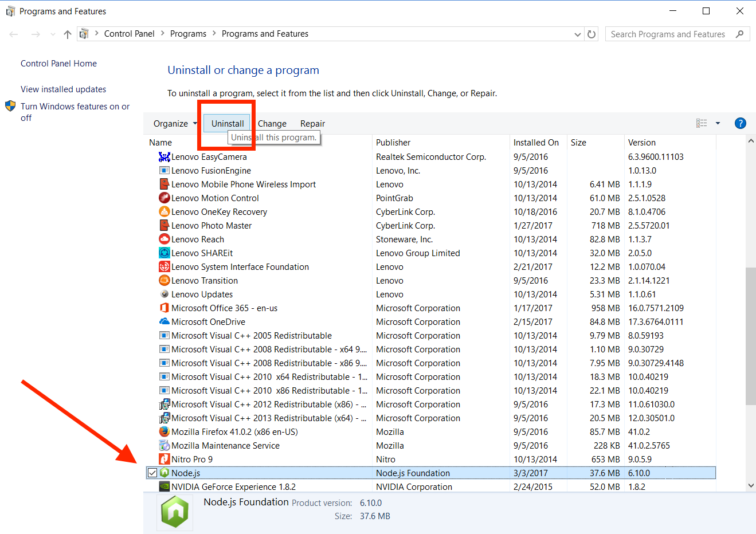Click the Lenovo FusionEngine icon
This screenshot has width=756, height=534.
coord(164,170)
